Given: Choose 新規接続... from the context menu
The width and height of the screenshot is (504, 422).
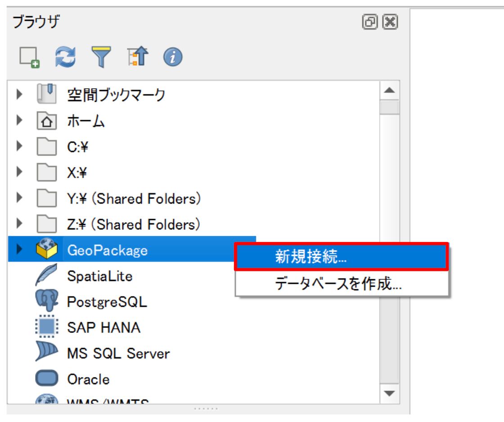Looking at the screenshot, I should coord(342,256).
